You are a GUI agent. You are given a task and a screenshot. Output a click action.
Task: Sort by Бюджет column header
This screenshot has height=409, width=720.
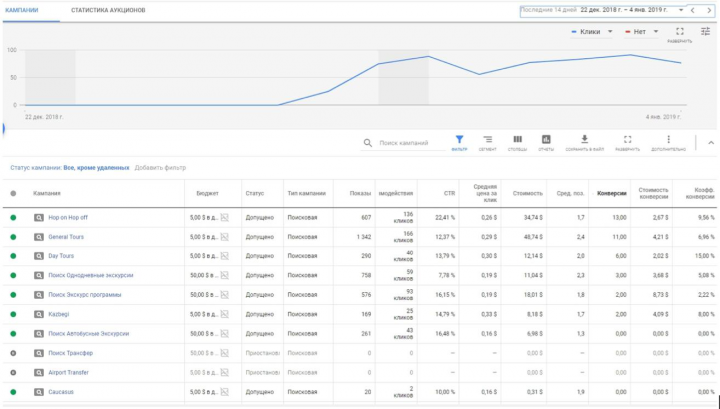[x=208, y=193]
